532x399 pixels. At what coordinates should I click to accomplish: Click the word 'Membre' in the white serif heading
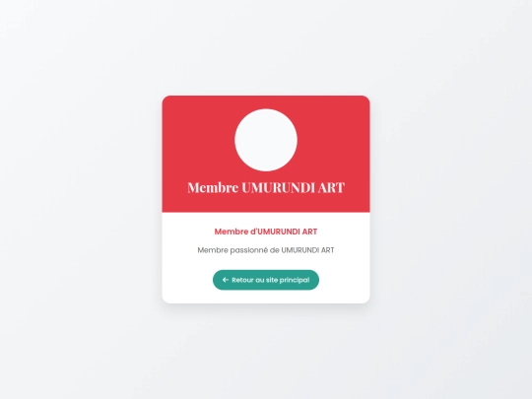pos(213,187)
